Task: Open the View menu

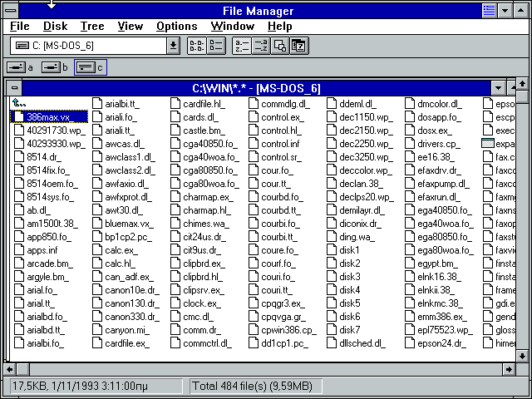Action: 131,26
